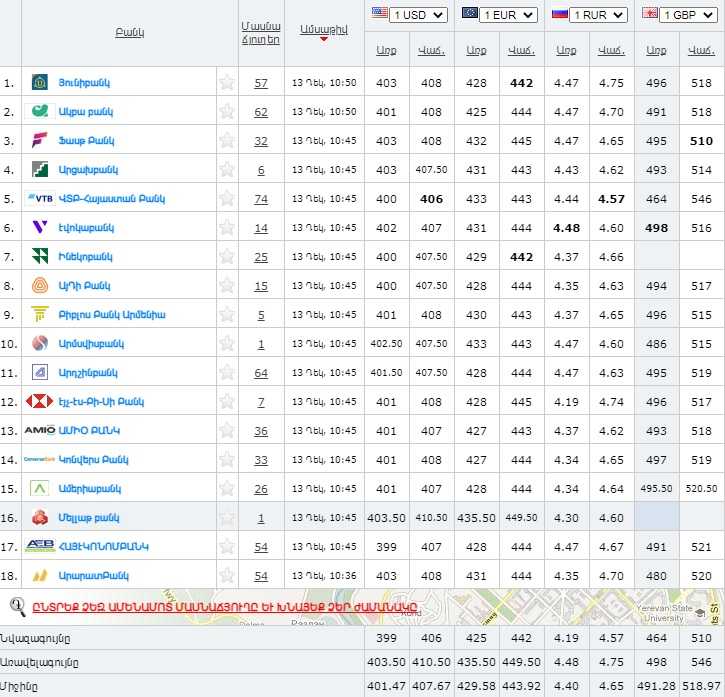Click the AEB Armeconombank logo in row 17
The width and height of the screenshot is (725, 697).
coord(40,547)
